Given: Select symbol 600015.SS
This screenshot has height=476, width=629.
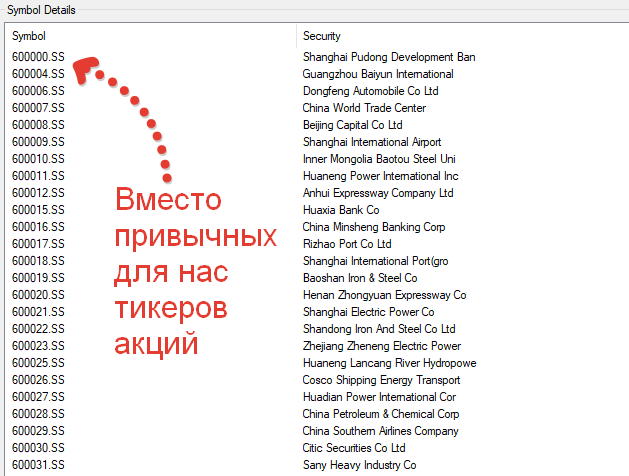Looking at the screenshot, I should 38,210.
